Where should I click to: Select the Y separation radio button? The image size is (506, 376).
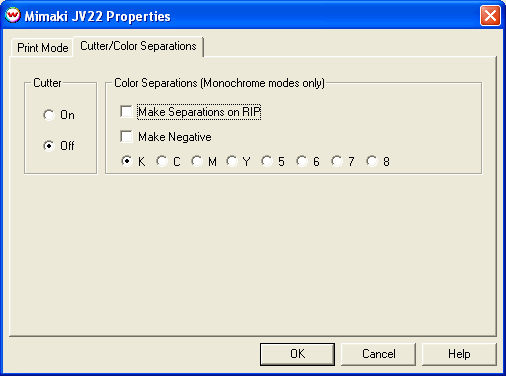pos(232,161)
